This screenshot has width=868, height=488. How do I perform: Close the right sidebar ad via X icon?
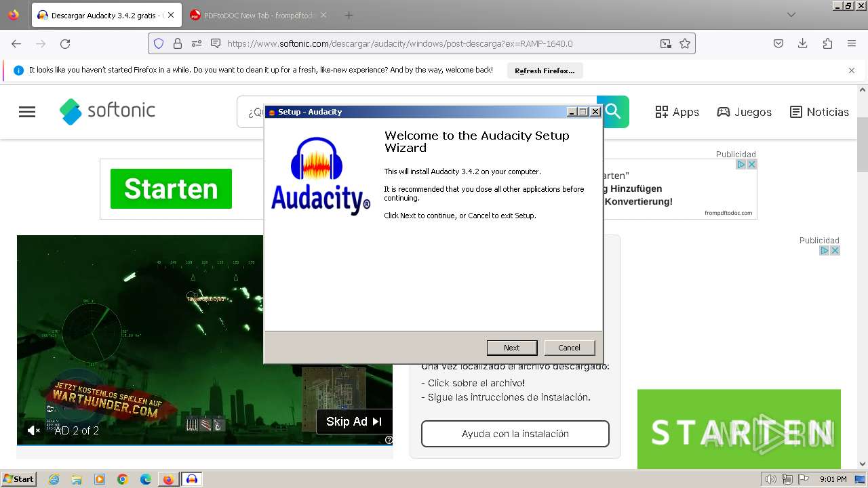point(835,250)
